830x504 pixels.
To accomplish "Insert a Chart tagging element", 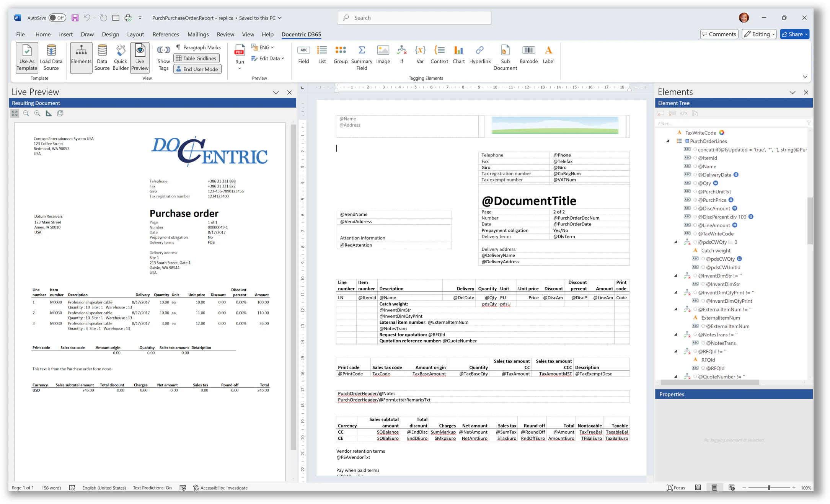I will pyautogui.click(x=458, y=55).
